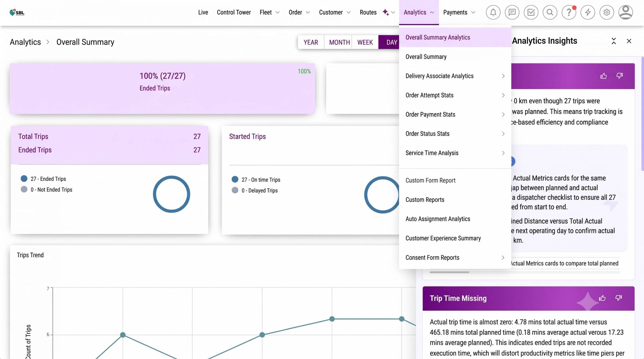Open the user profile avatar
Image resolution: width=644 pixels, height=359 pixels.
tap(626, 12)
